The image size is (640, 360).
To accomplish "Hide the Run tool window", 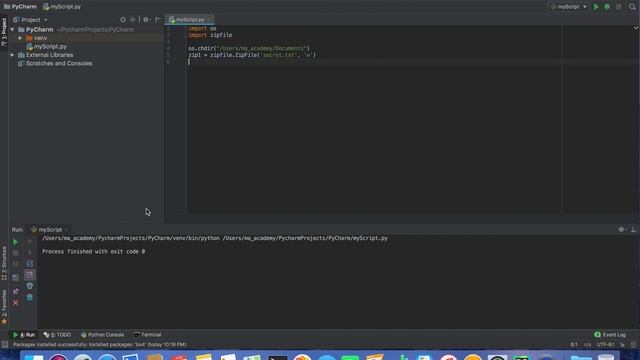I will point(633,230).
